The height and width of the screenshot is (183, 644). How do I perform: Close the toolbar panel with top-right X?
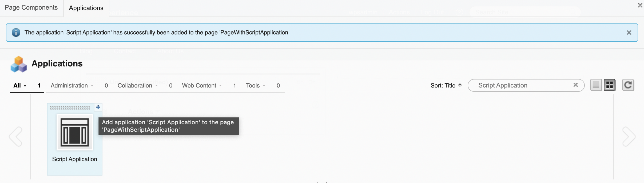640,5
